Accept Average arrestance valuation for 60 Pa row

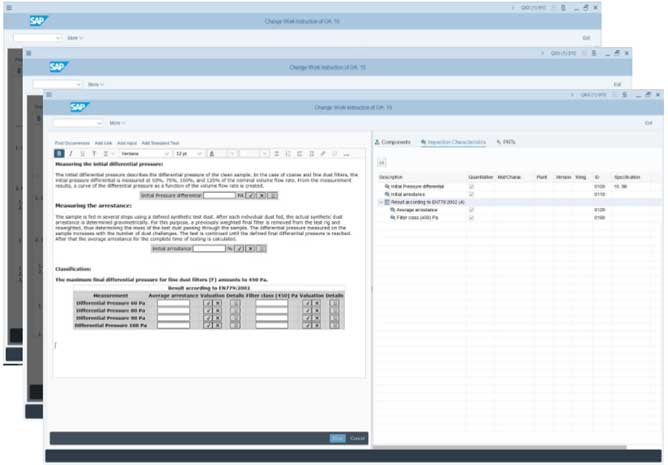click(208, 303)
